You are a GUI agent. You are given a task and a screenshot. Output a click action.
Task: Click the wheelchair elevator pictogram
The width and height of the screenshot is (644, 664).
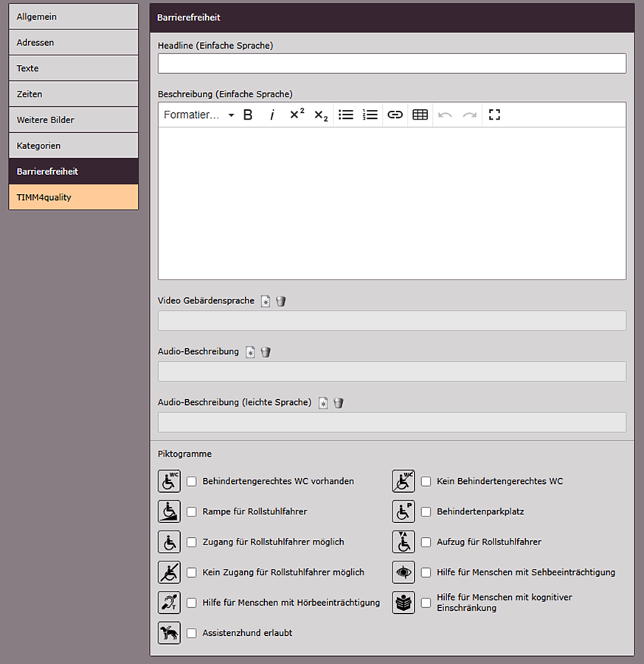coord(404,542)
